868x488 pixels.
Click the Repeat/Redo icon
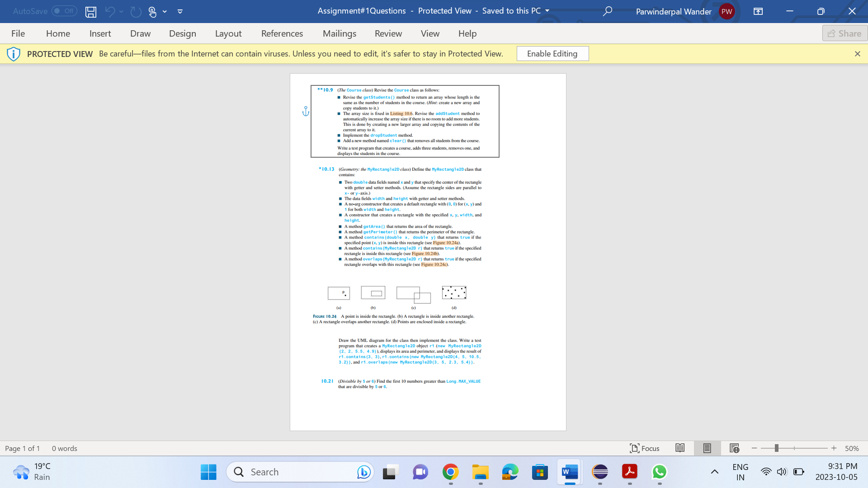point(136,11)
